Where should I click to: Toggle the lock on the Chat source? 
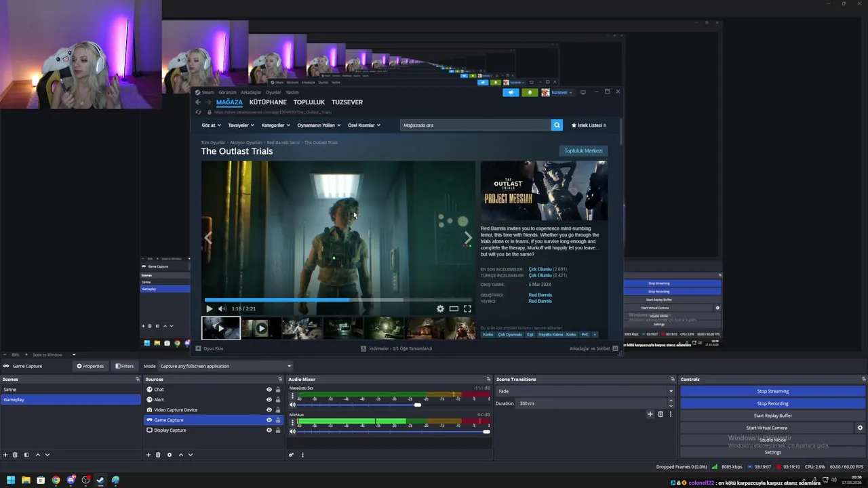point(277,390)
